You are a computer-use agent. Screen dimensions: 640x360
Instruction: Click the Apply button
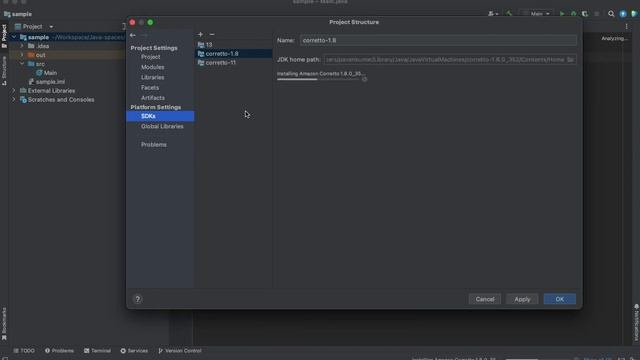[x=522, y=299]
